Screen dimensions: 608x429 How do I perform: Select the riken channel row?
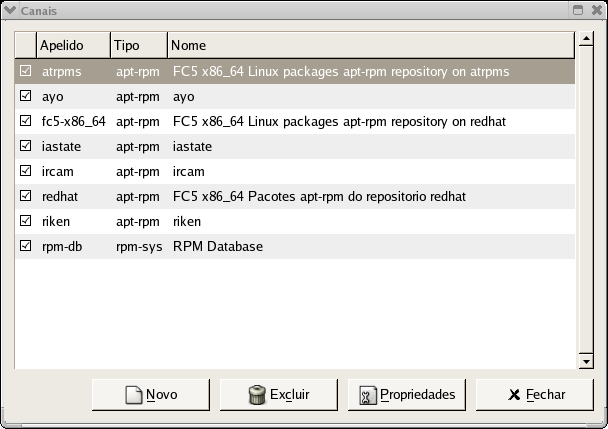point(300,221)
